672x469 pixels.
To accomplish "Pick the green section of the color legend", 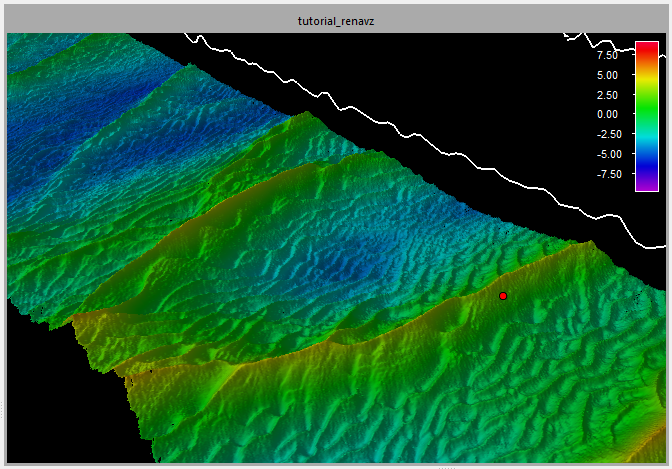I will 646,108.
